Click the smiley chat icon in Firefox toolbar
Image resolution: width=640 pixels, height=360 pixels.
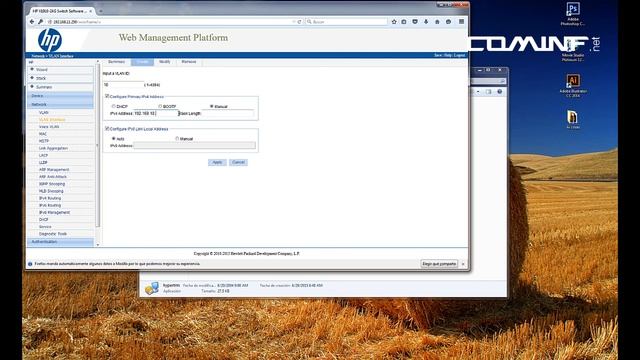click(x=449, y=22)
